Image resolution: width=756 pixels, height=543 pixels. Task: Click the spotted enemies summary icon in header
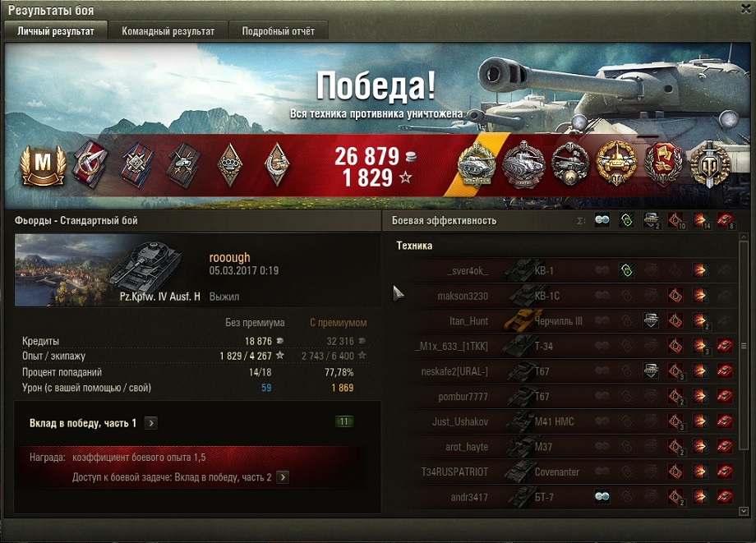pyautogui.click(x=602, y=220)
